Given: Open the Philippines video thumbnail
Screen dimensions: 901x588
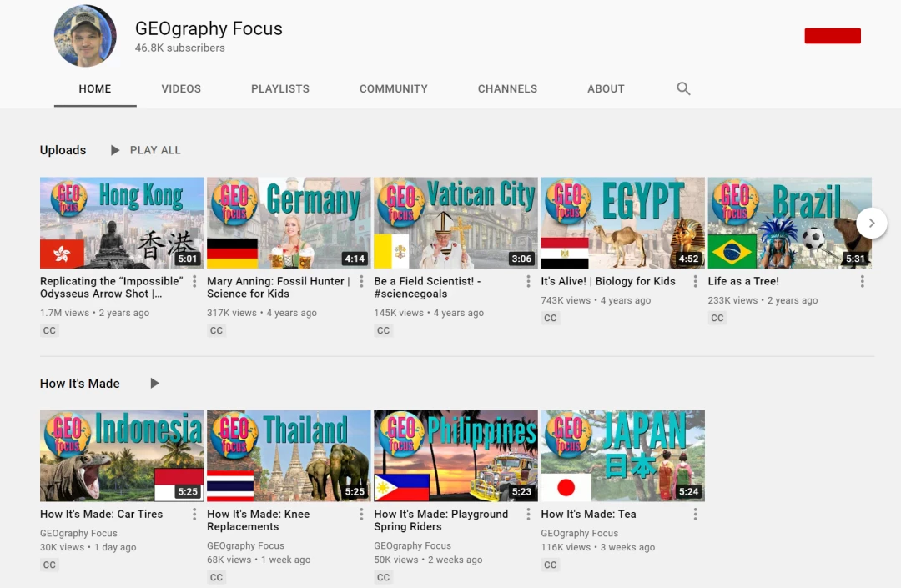Looking at the screenshot, I should [456, 456].
